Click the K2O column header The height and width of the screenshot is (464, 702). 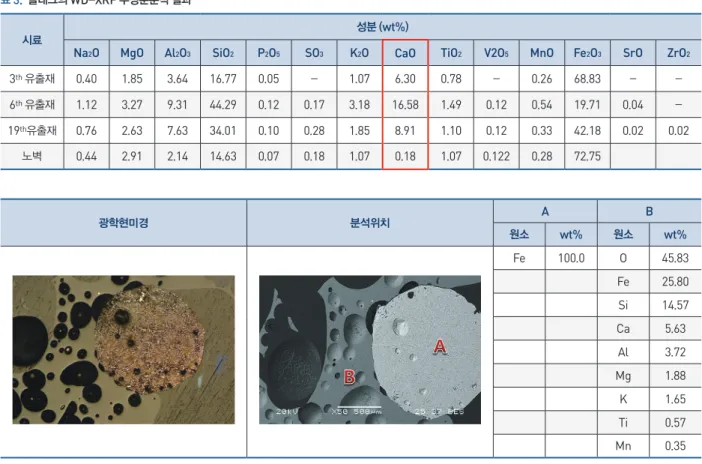pyautogui.click(x=360, y=53)
